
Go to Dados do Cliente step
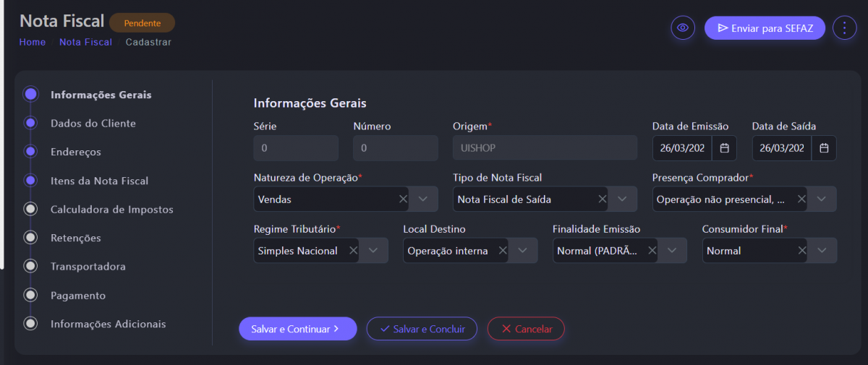(x=93, y=124)
